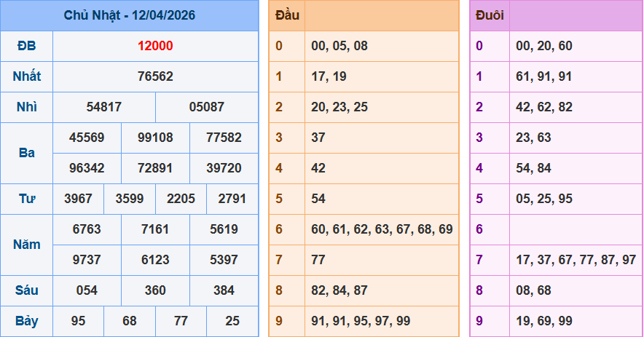
Task: Select third prize number 99108
Action: [x=155, y=138]
